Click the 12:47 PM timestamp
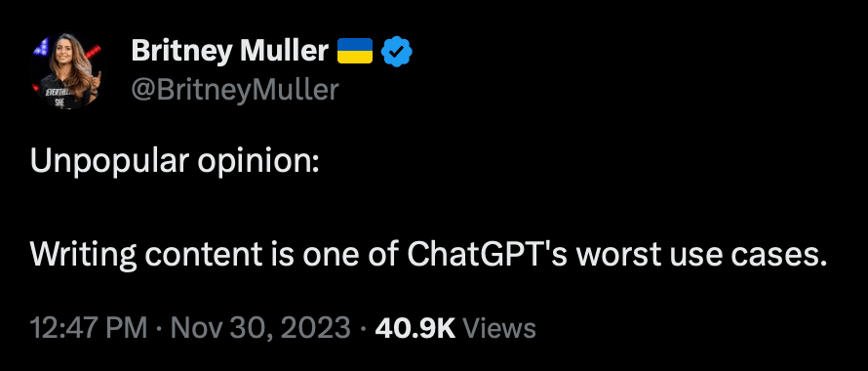868x371 pixels. [x=89, y=328]
